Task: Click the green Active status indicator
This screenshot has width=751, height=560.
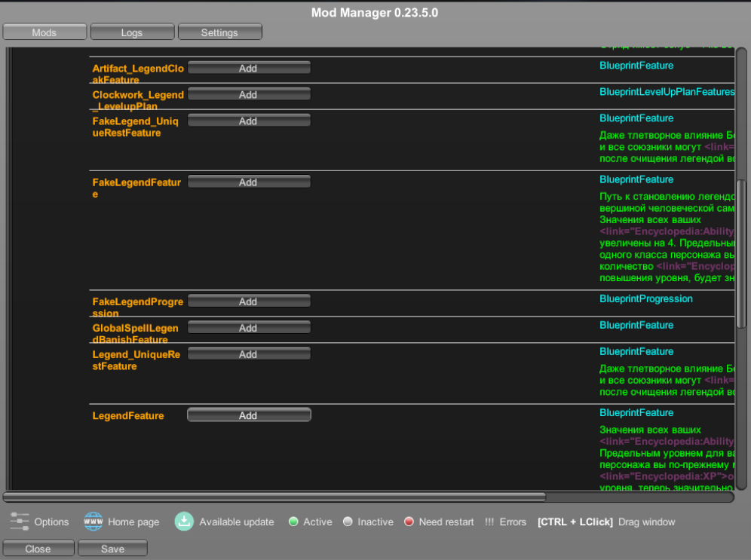Action: (293, 522)
